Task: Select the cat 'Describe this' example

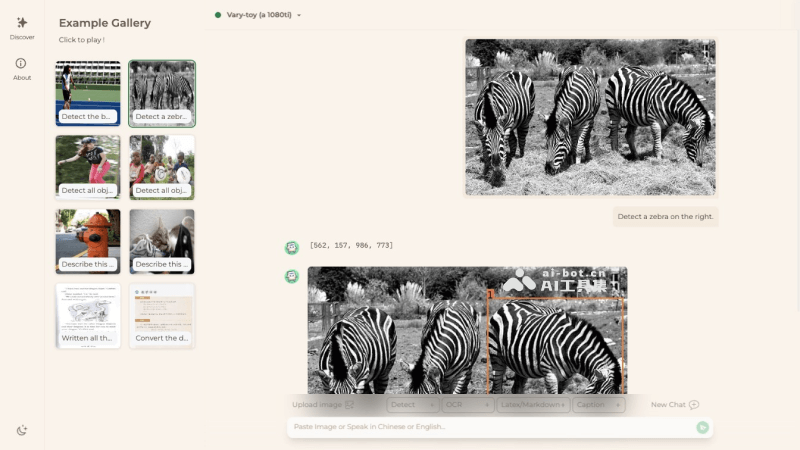Action: point(162,241)
